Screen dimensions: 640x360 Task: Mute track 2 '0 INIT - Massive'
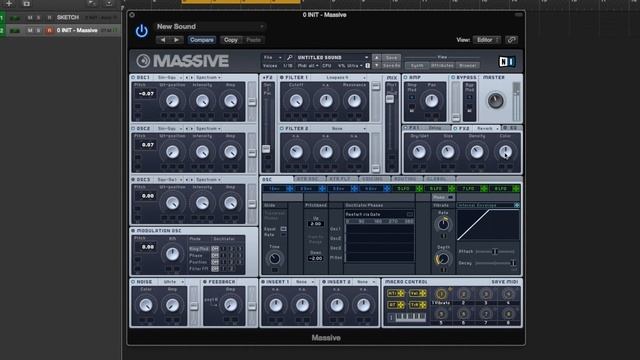(30, 30)
